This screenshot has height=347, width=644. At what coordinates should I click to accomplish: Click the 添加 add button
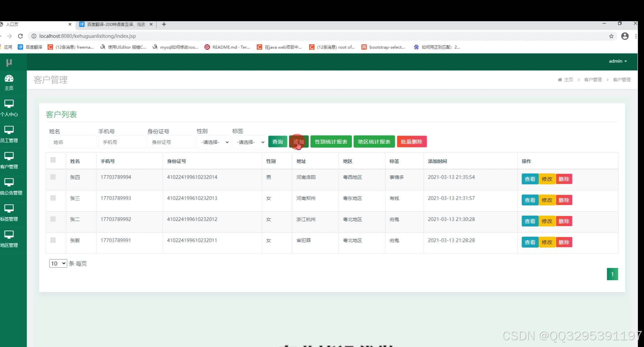tap(299, 142)
